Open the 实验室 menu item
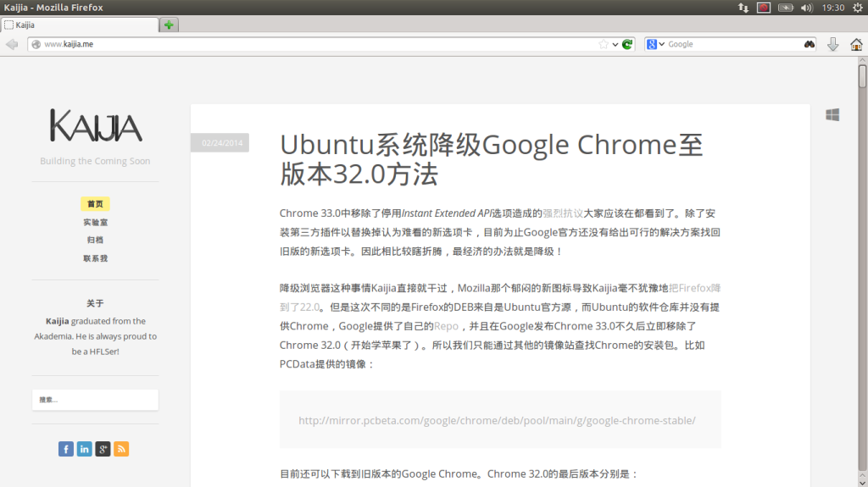The width and height of the screenshot is (868, 487). [x=95, y=222]
